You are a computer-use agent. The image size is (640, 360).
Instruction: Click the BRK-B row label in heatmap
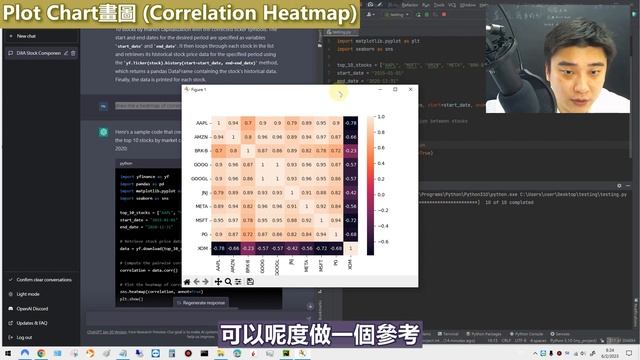click(x=201, y=151)
